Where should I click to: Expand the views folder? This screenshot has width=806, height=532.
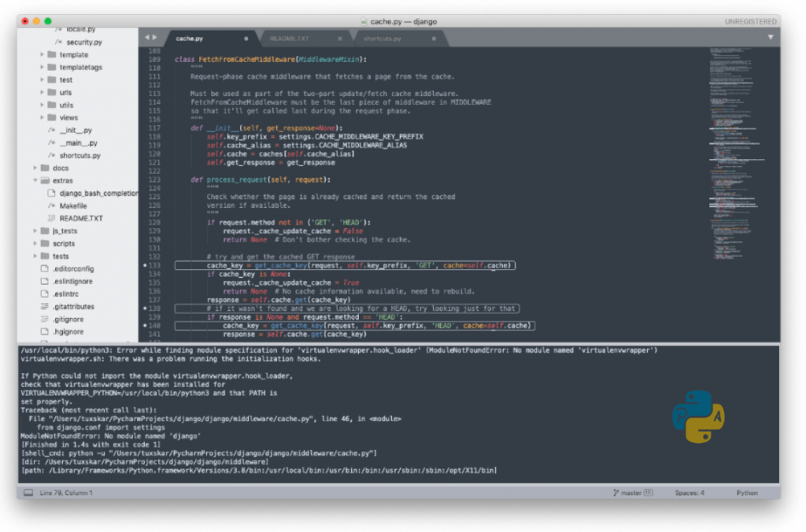coord(43,118)
